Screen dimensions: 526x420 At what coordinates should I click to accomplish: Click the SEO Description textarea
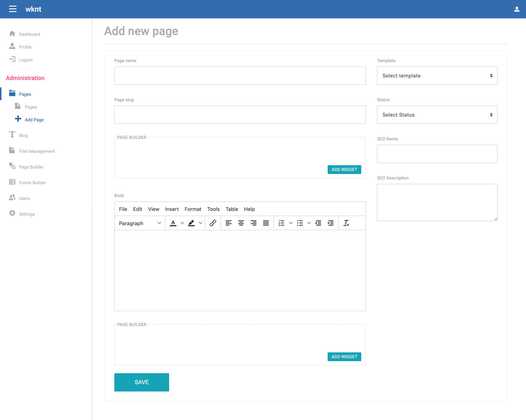(x=437, y=203)
